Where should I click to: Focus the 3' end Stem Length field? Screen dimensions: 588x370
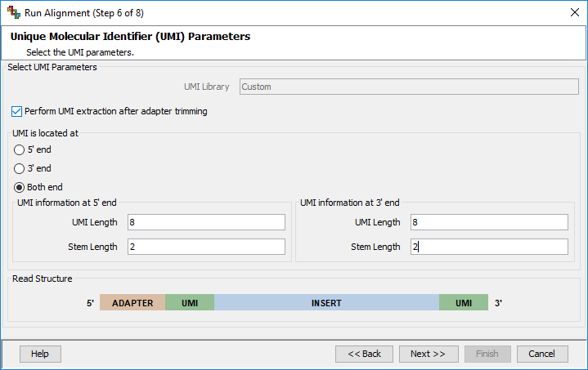tap(489, 247)
